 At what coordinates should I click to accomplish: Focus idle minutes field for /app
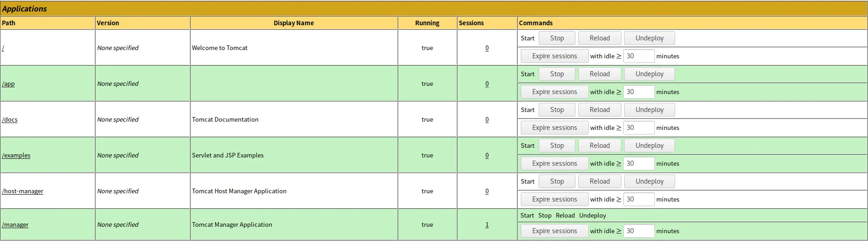point(639,92)
